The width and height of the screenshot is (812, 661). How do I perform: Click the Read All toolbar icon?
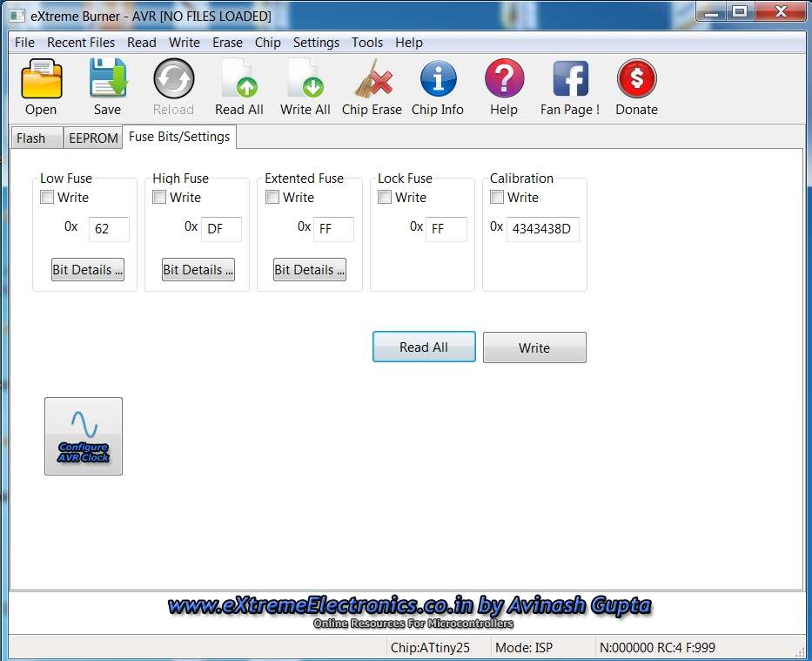coord(239,78)
